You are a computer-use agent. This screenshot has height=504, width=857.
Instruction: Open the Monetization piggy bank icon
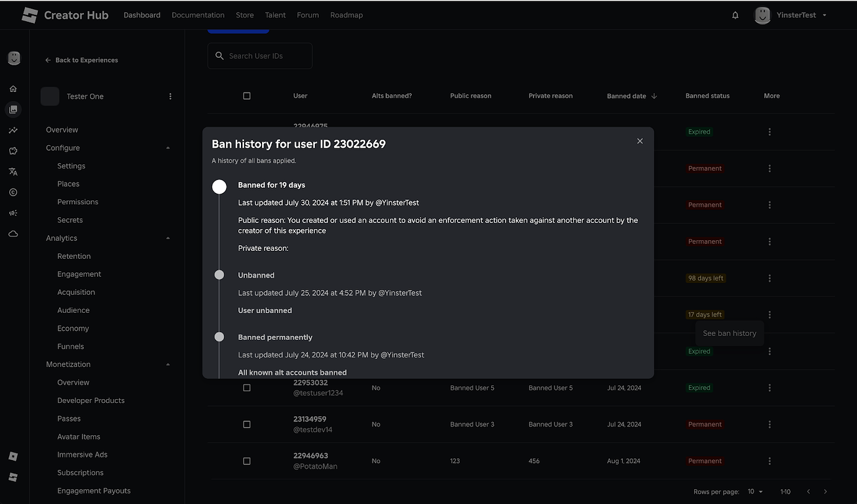pos(14,150)
